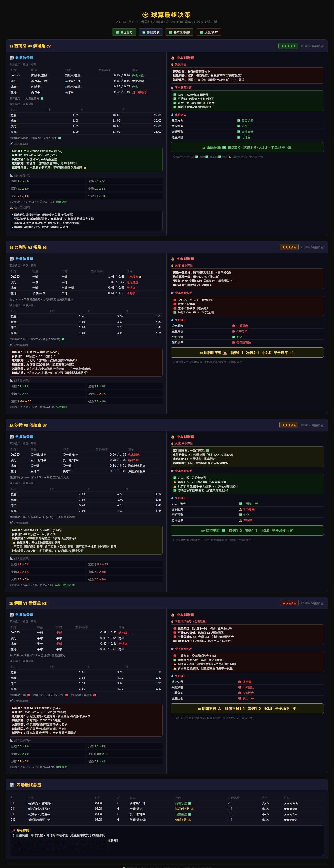This screenshot has width=334, height=868.
Task: Toggle the 热度/资本 checkbox badge
Action: [208, 32]
